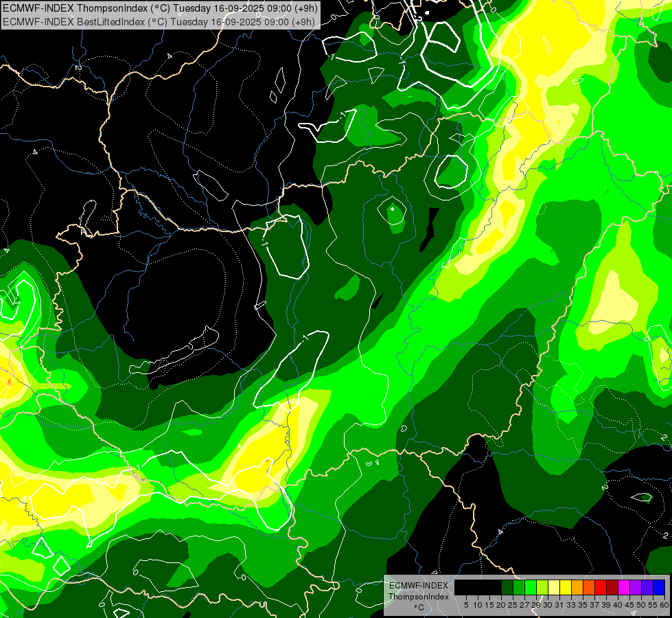
Task: Click the legend value 30
Action: pyautogui.click(x=548, y=605)
